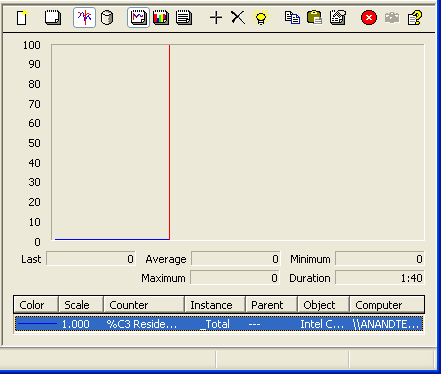Screen dimensions: 441x374
Task: Click the red Freeze Display icon
Action: coord(369,17)
